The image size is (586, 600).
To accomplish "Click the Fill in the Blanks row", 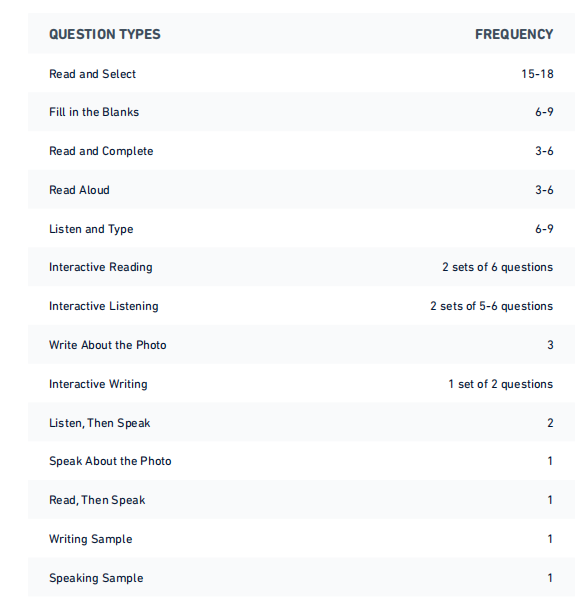I will pos(301,112).
